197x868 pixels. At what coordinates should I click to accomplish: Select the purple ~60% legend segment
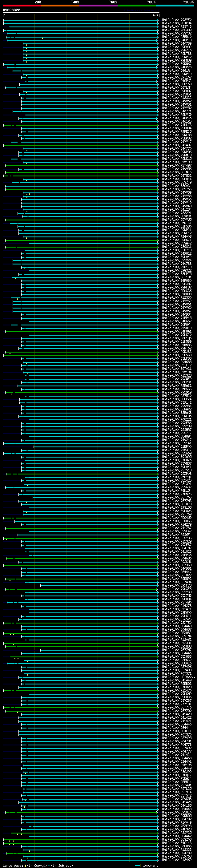(x=98, y=6)
